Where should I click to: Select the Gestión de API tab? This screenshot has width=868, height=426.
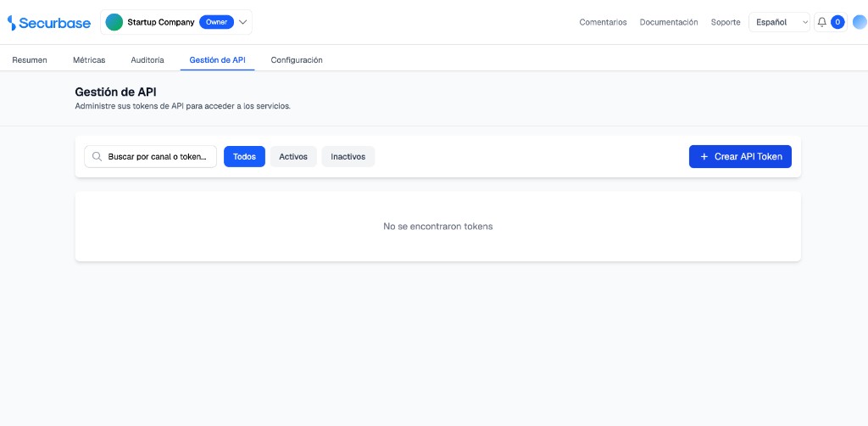217,60
